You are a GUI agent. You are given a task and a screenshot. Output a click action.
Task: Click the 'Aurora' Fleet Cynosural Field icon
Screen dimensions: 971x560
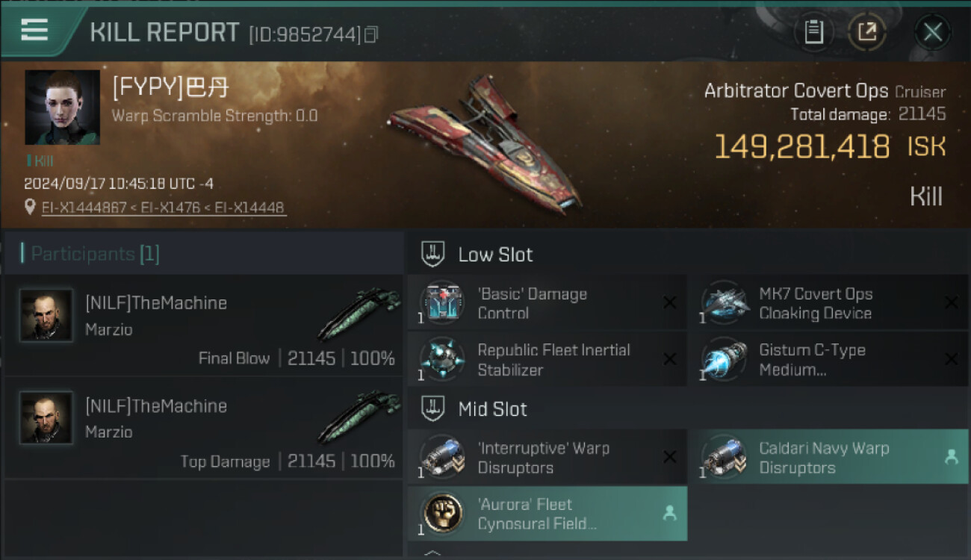click(442, 513)
